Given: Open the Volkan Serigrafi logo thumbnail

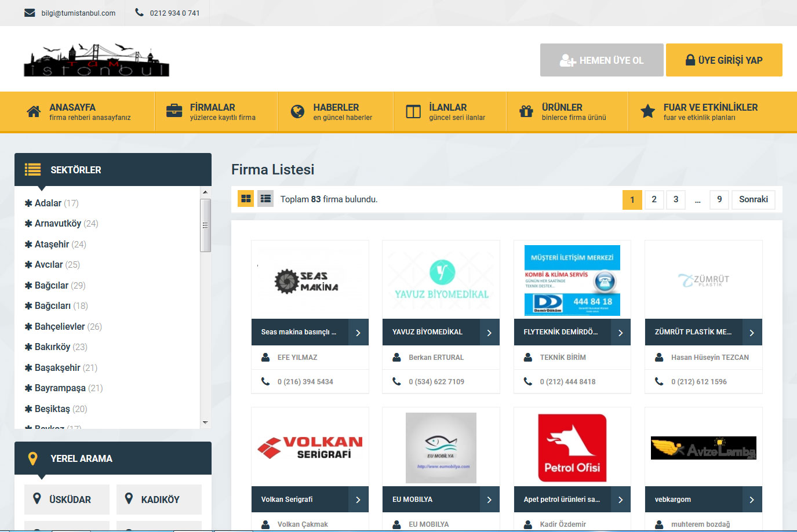Looking at the screenshot, I should point(310,447).
